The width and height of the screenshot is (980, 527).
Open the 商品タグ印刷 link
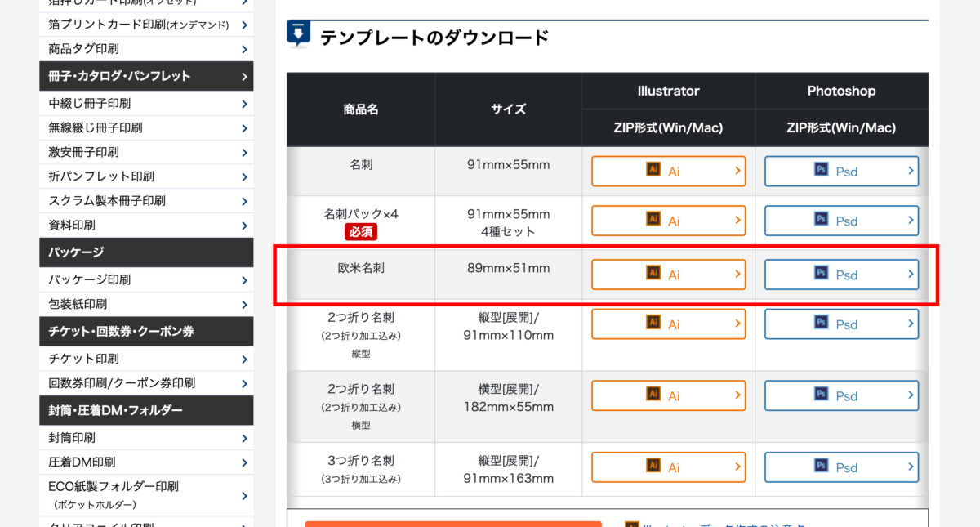point(83,49)
